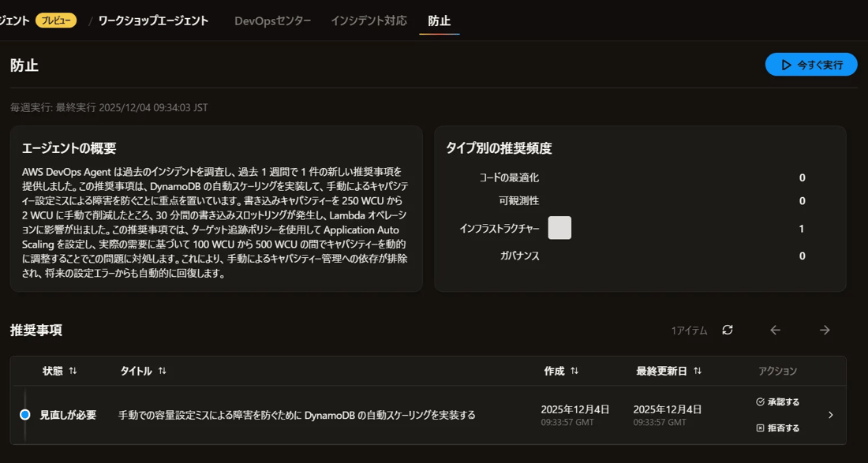
Task: Toggle sorting on the 作成 column
Action: (575, 371)
